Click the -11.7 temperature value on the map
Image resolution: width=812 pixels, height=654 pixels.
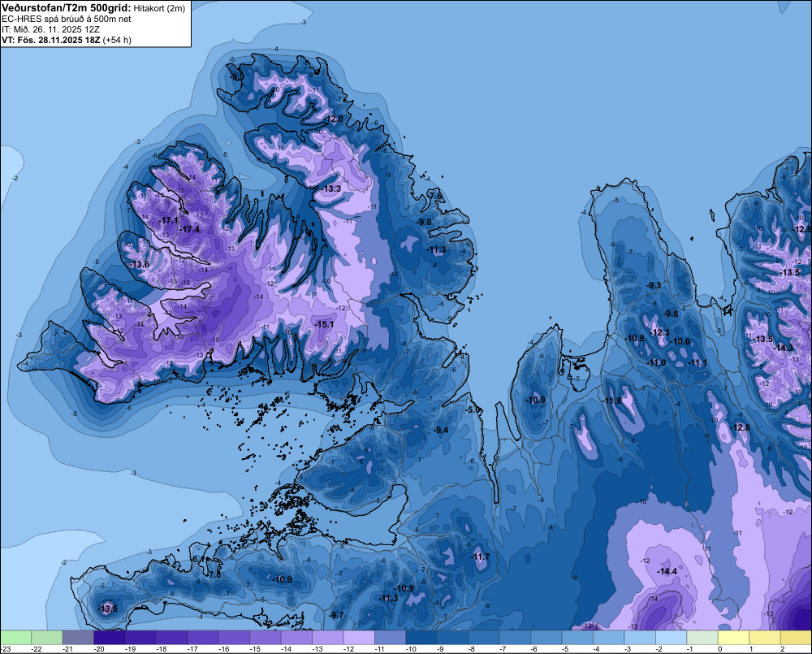click(480, 557)
